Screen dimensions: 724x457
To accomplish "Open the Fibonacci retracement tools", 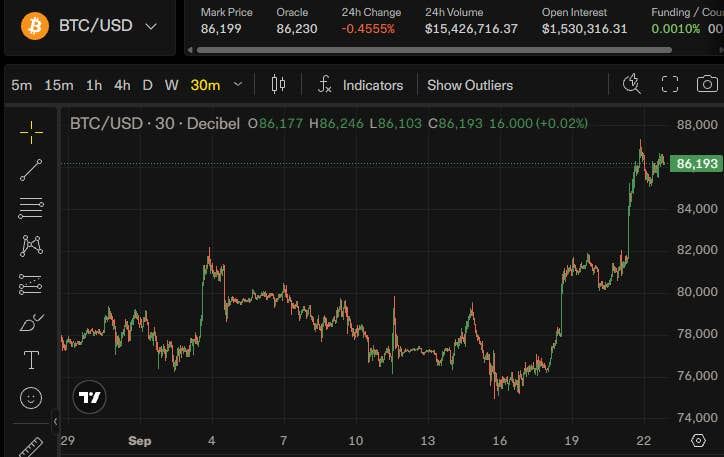I will pos(31,208).
